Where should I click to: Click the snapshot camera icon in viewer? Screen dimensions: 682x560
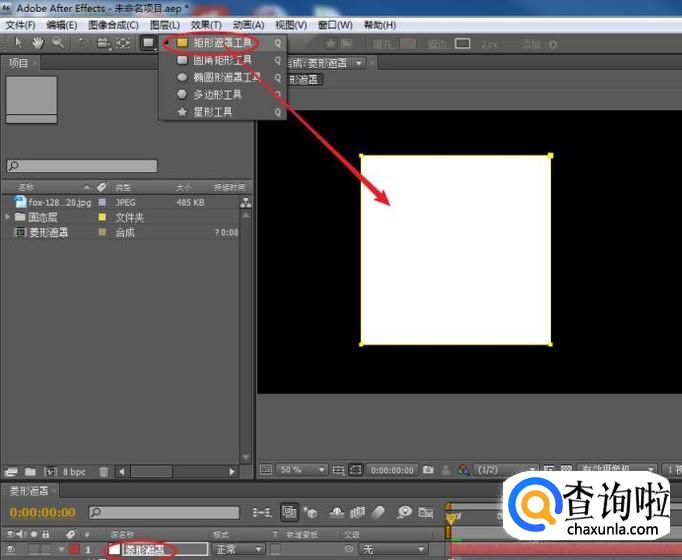point(428,469)
